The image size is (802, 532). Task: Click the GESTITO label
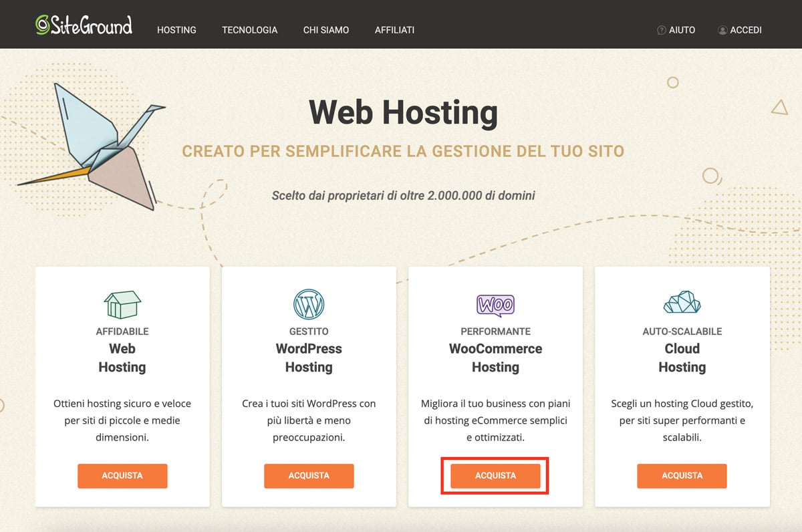[309, 331]
